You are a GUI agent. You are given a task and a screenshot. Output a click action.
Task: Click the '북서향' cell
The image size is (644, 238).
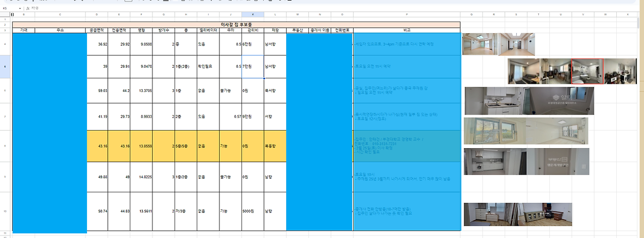275,90
